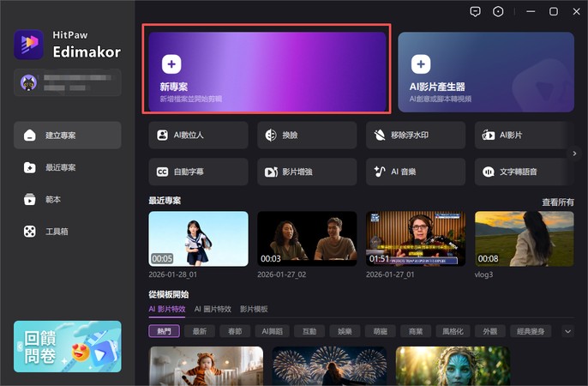The image size is (588, 386).
Task: Click the AI影片 camera icon
Action: (489, 135)
